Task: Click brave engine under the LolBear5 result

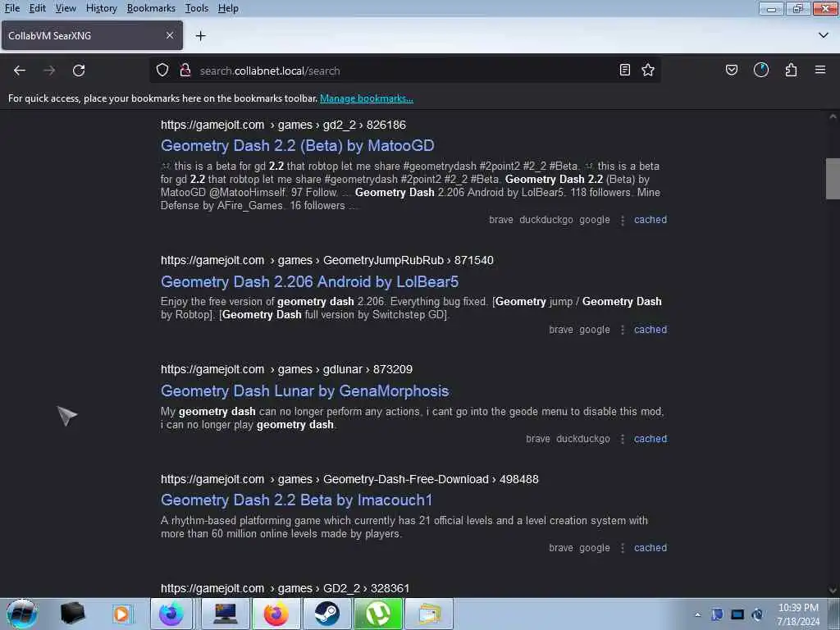Action: coord(561,330)
